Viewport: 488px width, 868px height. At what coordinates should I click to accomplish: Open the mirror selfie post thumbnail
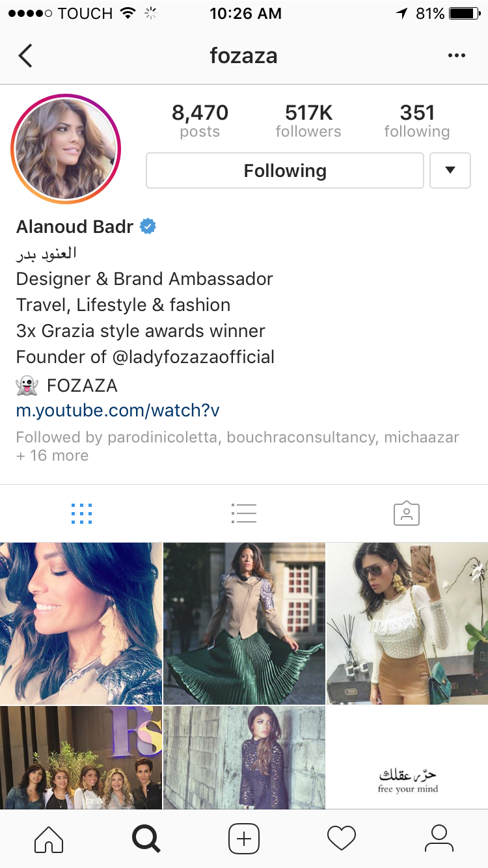[407, 623]
